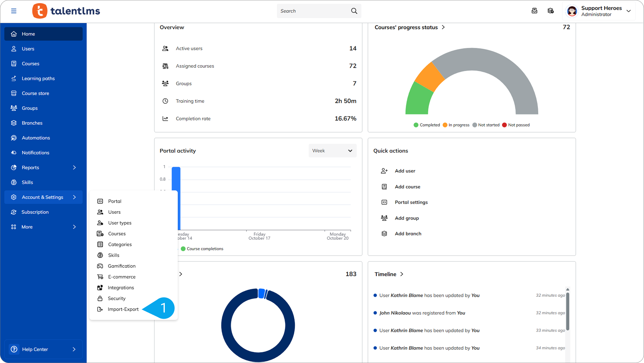Toggle the Completed legend item
This screenshot has height=363, width=644.
(x=427, y=125)
